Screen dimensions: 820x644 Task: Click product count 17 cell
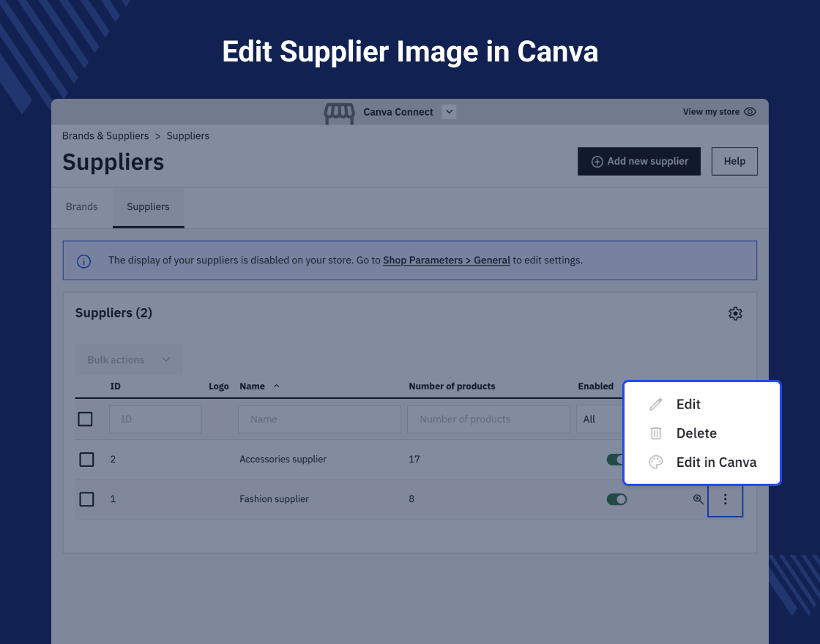[x=414, y=460]
